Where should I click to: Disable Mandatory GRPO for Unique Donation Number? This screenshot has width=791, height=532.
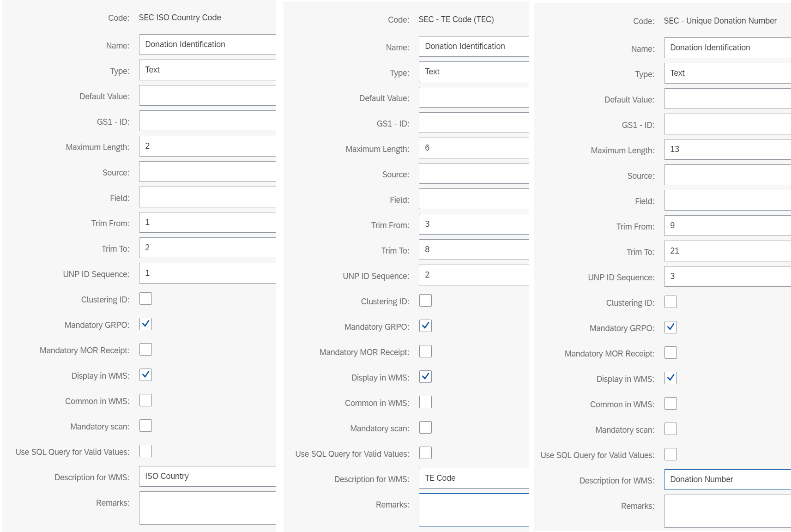pyautogui.click(x=670, y=327)
